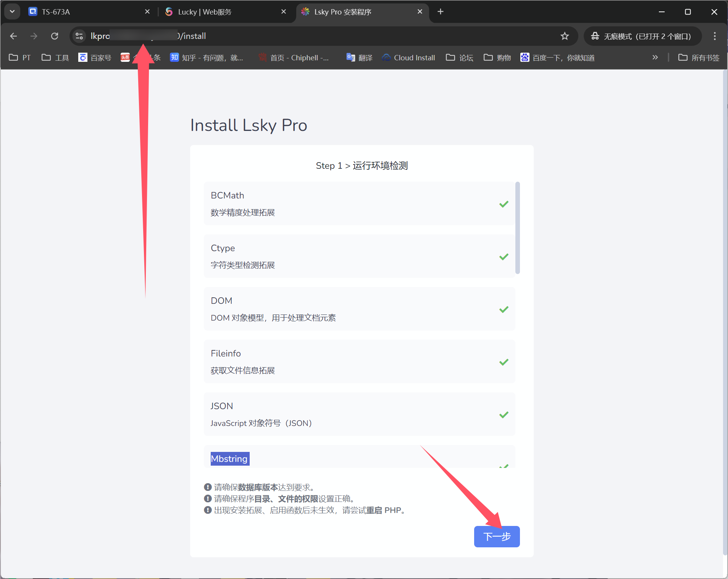Close the Lsky Pro 安装程序 tab
Viewport: 728px width, 579px height.
420,12
